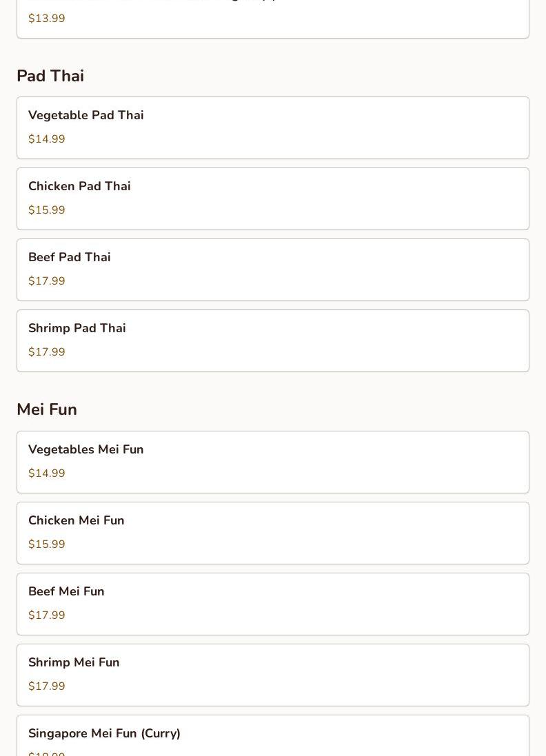Image resolution: width=546 pixels, height=756 pixels.
Task: Click the Pad Thai section heading
Action: (x=50, y=76)
